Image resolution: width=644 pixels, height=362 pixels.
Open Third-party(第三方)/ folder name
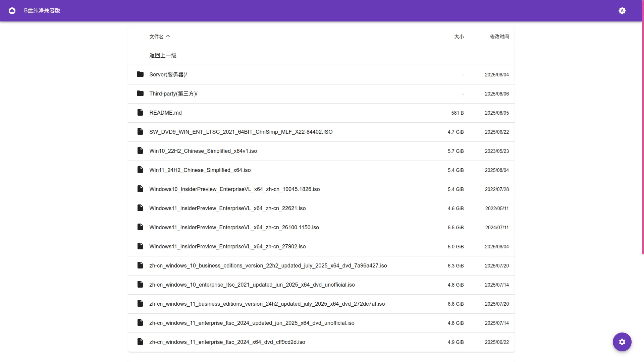[x=173, y=94]
